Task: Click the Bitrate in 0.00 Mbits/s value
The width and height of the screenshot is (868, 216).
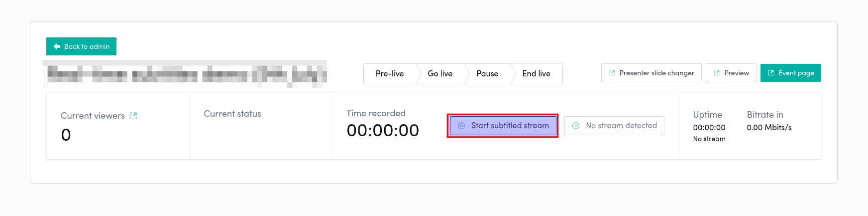Action: 769,128
